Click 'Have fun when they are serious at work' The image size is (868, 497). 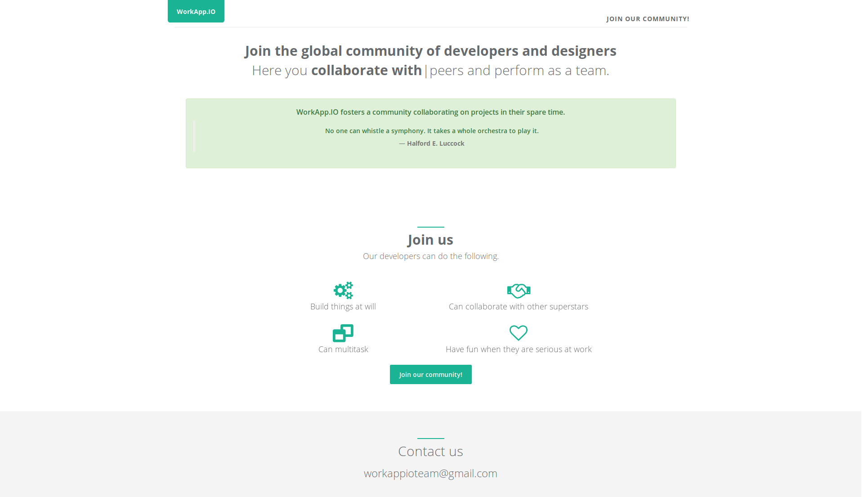coord(519,349)
